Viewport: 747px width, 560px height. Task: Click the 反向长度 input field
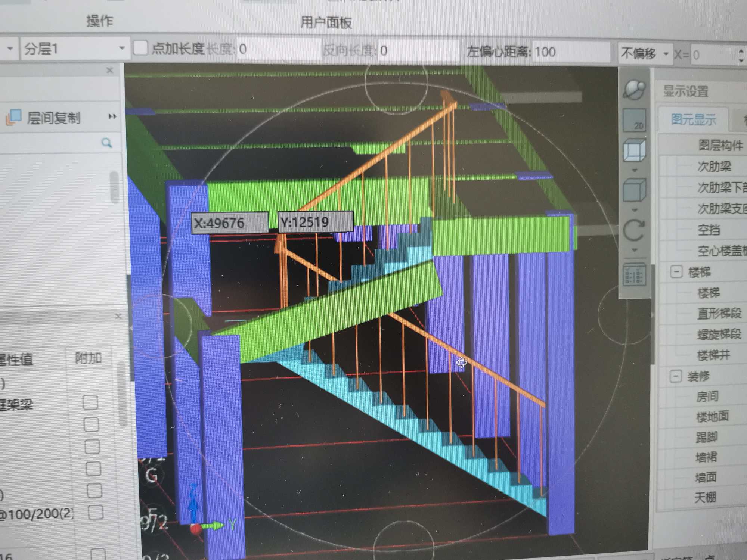[419, 50]
